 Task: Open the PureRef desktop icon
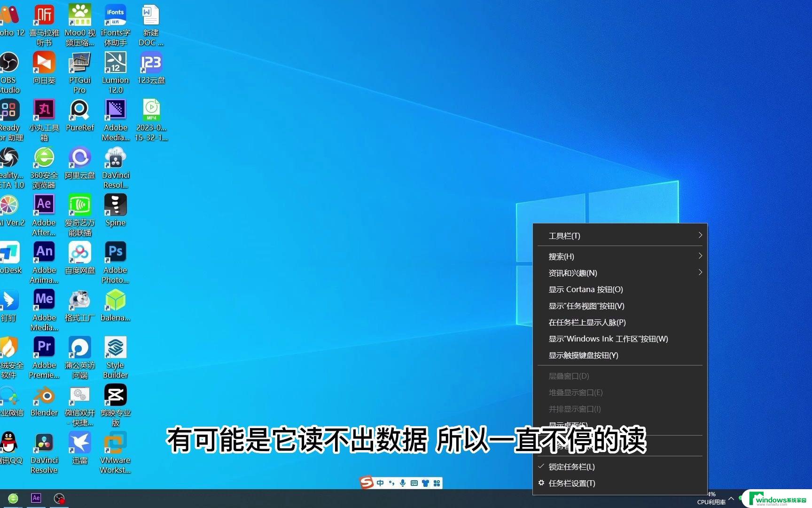coord(80,116)
